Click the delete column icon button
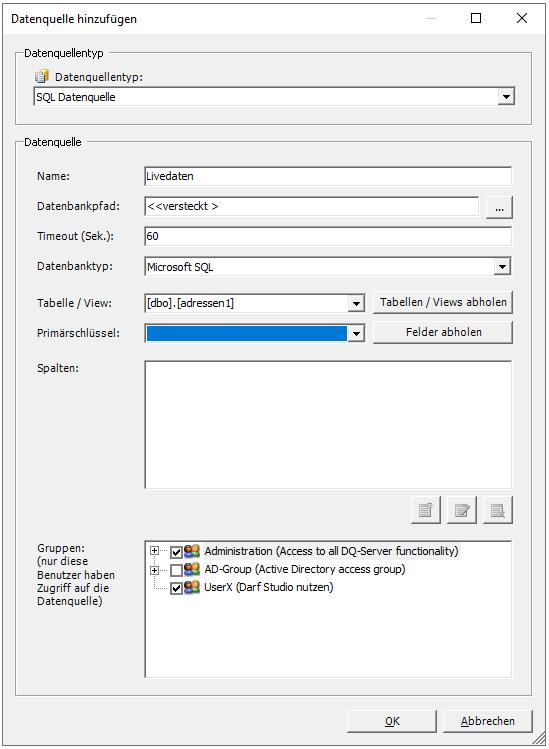The height and width of the screenshot is (749, 549). tap(498, 510)
